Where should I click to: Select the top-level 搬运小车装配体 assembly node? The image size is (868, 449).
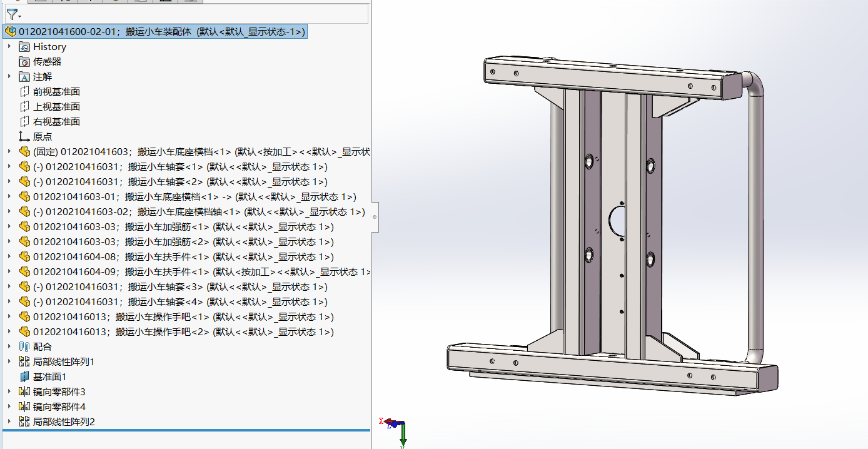pos(155,32)
